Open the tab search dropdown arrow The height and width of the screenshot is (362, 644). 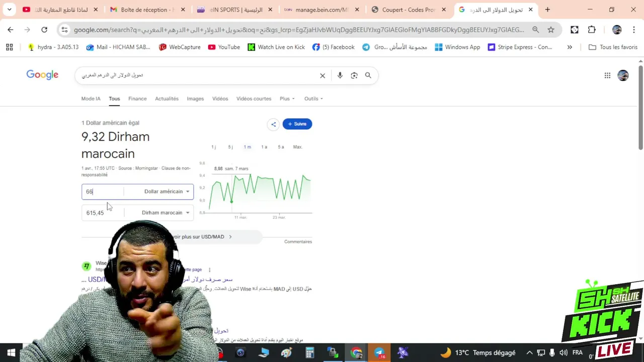point(9,10)
